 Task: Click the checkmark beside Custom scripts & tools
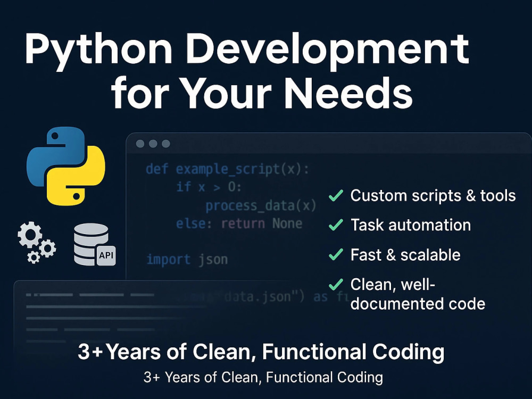click(x=336, y=195)
